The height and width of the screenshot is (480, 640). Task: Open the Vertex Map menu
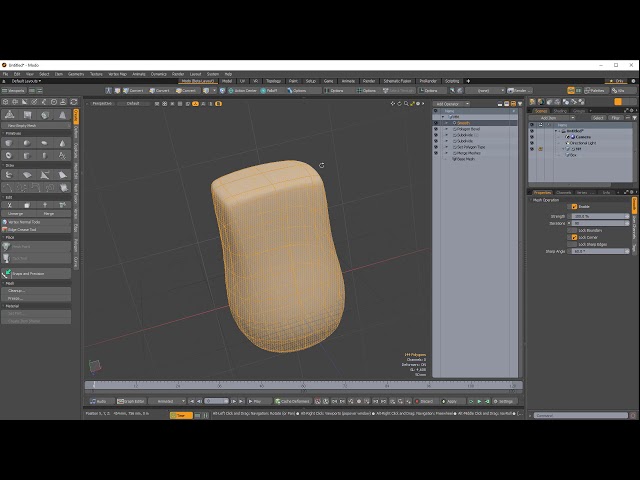[x=118, y=74]
